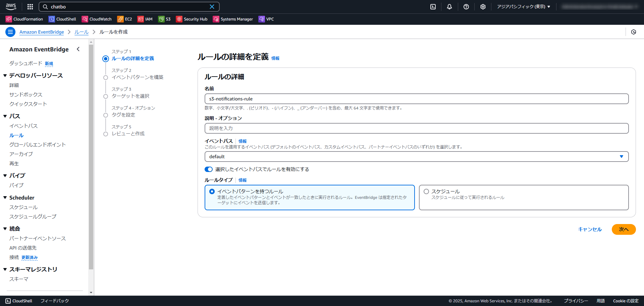Open IAM favorite shortcut
The image size is (644, 306).
[145, 19]
